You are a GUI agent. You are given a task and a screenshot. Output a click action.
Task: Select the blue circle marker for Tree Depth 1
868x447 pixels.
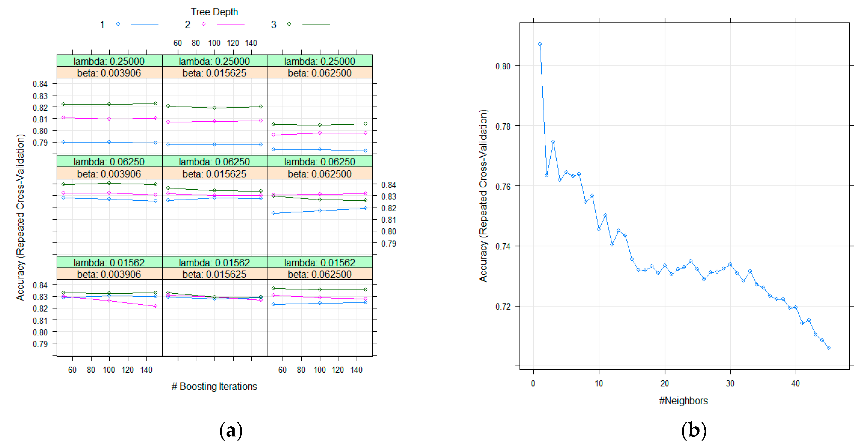click(118, 24)
